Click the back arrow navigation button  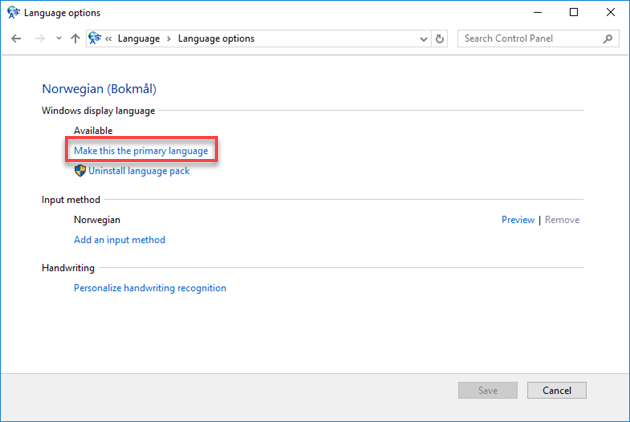tap(16, 39)
